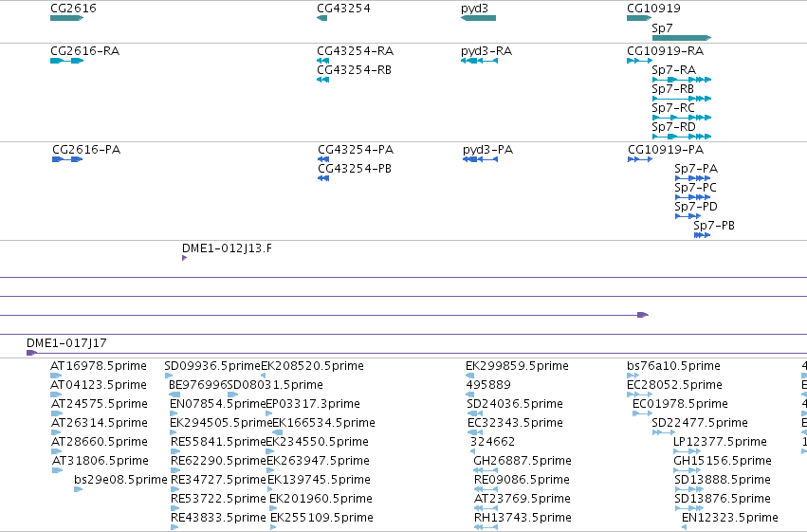Click BAC clone DME1-017J17

pos(416,353)
